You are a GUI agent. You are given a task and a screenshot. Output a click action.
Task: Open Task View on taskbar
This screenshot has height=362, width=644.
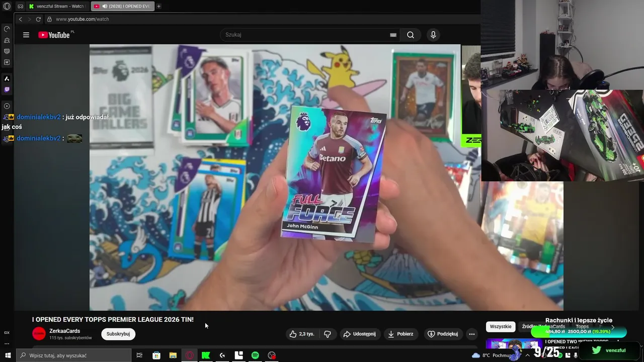139,355
